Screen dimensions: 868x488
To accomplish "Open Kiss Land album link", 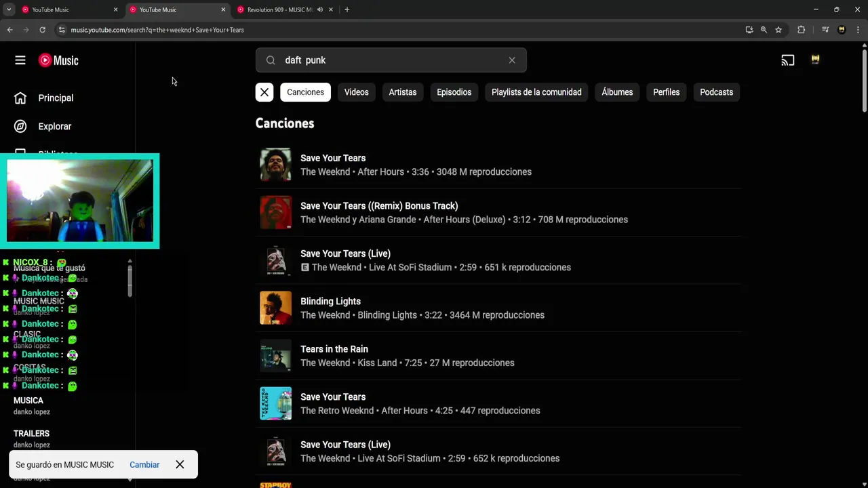I will pyautogui.click(x=377, y=363).
